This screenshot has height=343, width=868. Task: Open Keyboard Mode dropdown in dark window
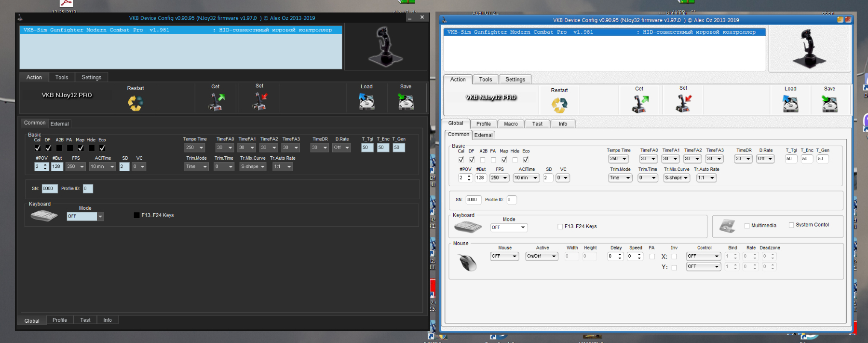click(85, 217)
